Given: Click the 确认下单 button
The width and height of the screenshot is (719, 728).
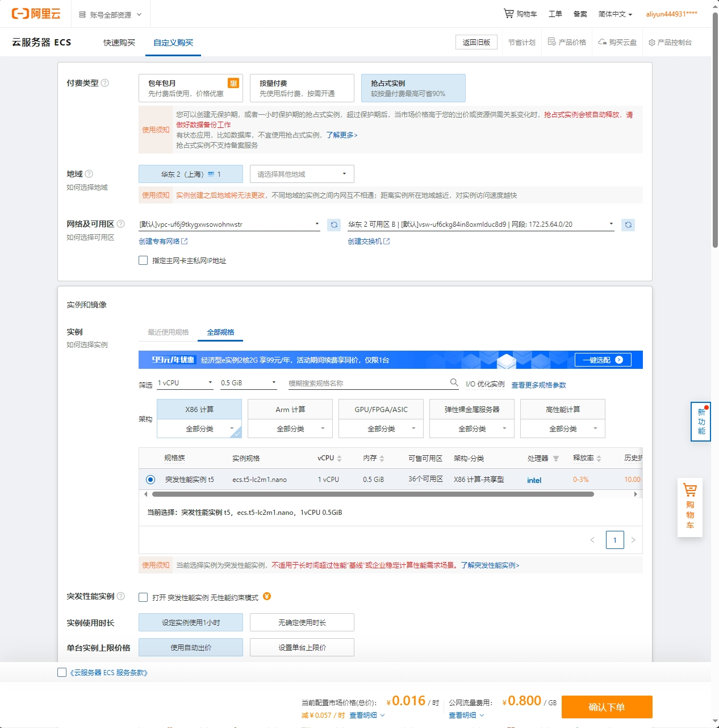Looking at the screenshot, I should (607, 707).
